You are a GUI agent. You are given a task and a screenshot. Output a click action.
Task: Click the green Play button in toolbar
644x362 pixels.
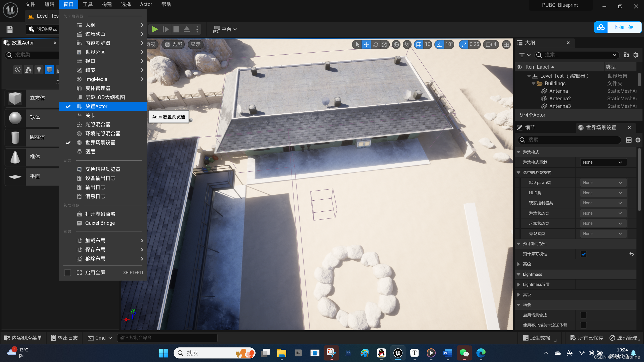tap(154, 29)
